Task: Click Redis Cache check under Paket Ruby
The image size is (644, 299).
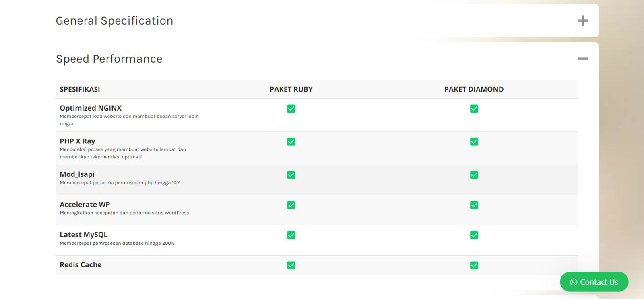Action: coord(291,265)
